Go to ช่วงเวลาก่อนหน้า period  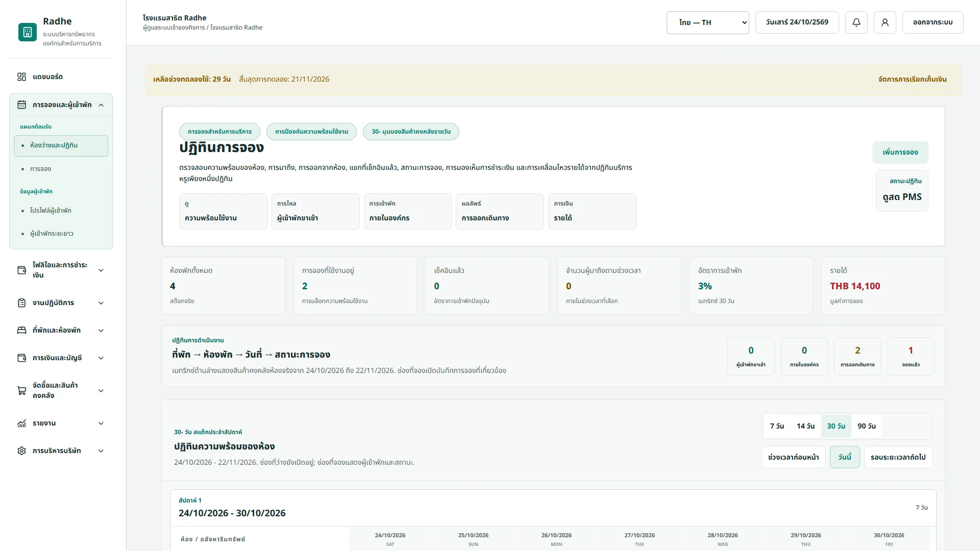pos(793,457)
